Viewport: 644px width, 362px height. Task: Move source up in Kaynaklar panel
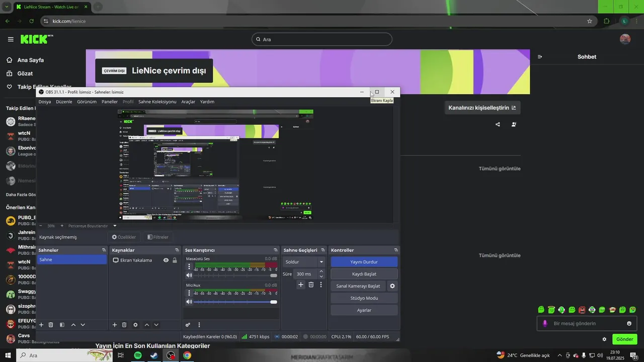pyautogui.click(x=147, y=325)
